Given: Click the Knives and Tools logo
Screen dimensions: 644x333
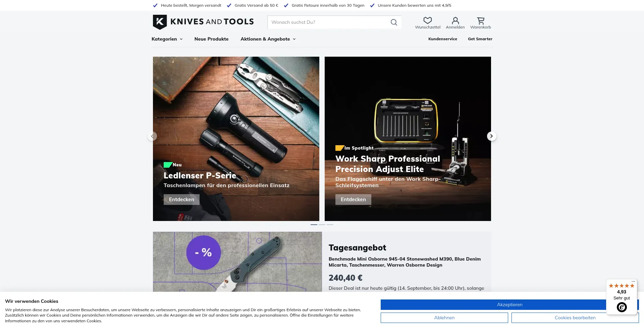Looking at the screenshot, I should [x=203, y=22].
